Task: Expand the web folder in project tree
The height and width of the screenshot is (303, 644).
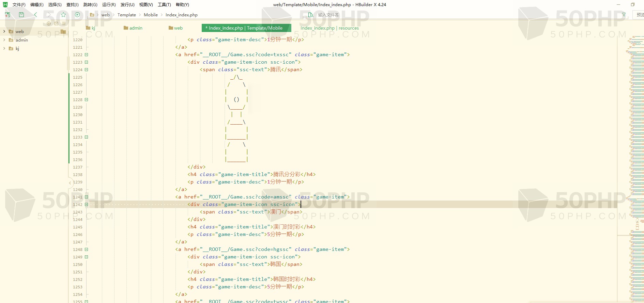Action: click(4, 31)
